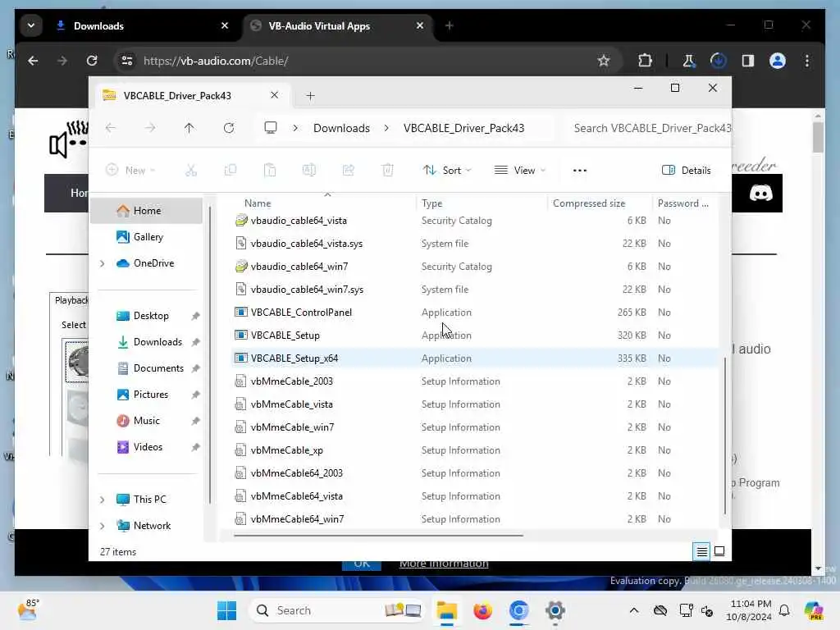
Task: Click the Copy icon in Explorer toolbar
Action: coord(231,171)
